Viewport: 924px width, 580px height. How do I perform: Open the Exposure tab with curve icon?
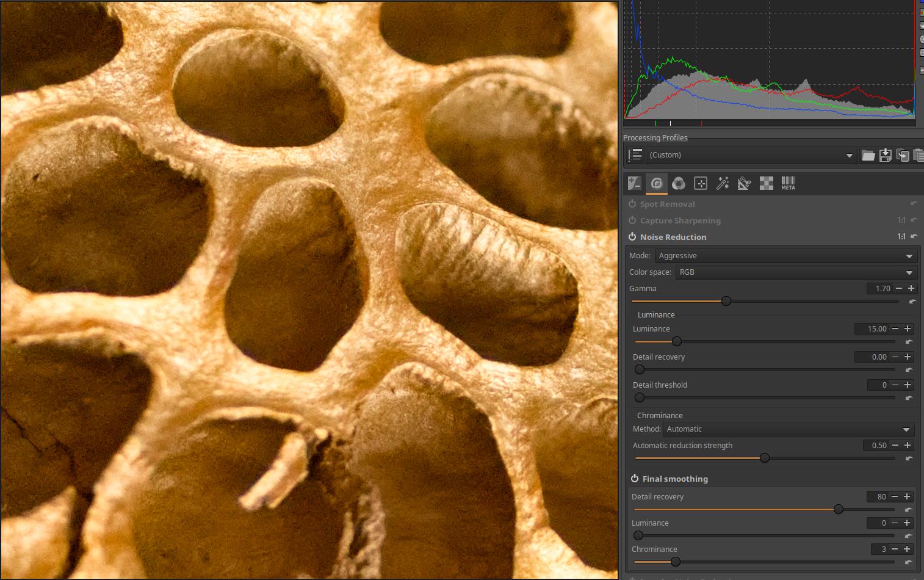pyautogui.click(x=635, y=183)
